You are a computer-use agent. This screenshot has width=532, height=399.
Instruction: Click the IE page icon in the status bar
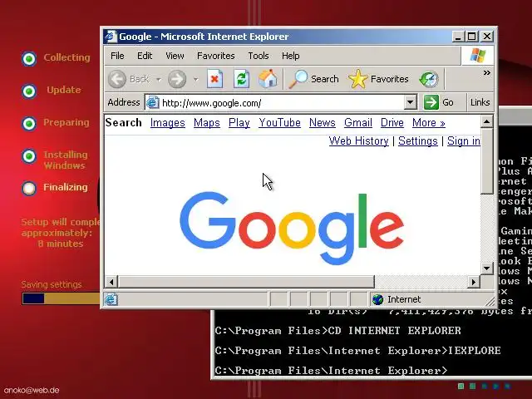click(x=111, y=299)
